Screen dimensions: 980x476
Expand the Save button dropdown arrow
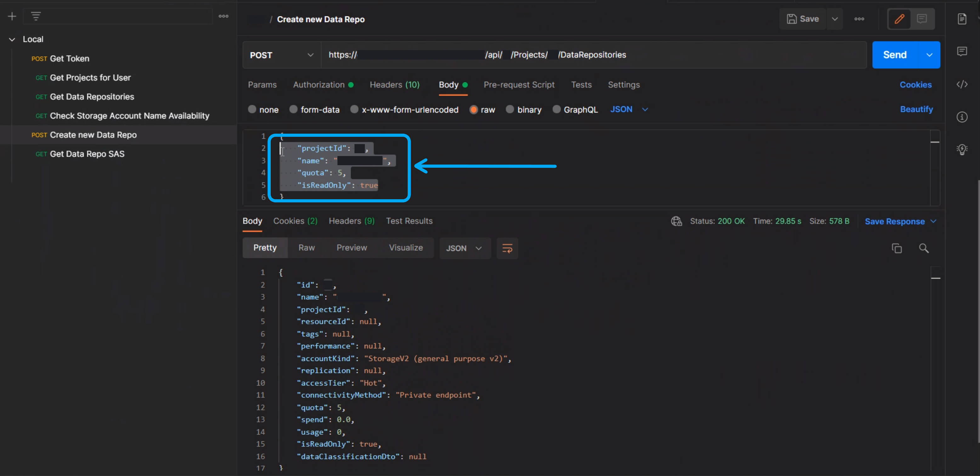coord(834,19)
